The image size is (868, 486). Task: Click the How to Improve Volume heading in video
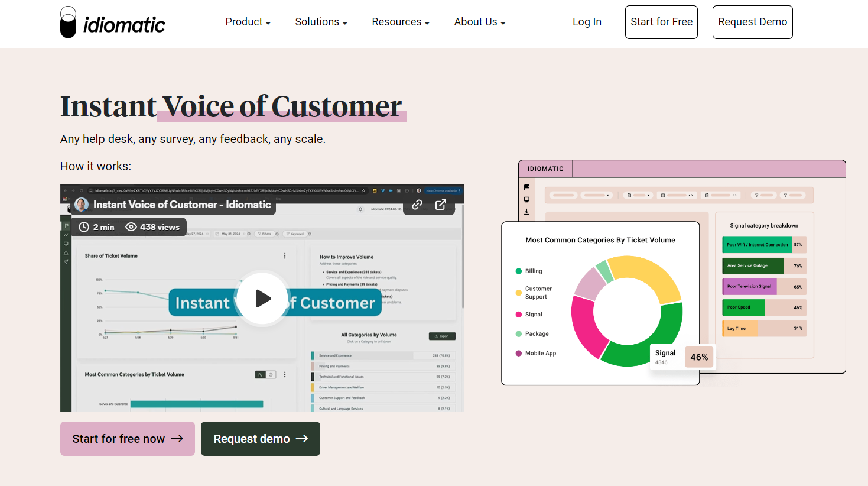click(346, 257)
